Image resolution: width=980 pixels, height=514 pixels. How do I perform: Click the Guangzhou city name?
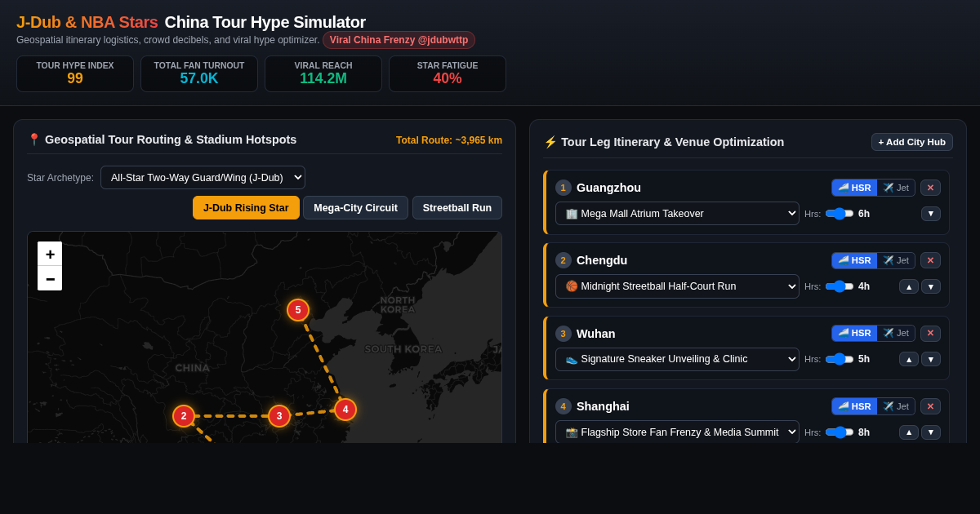608,188
